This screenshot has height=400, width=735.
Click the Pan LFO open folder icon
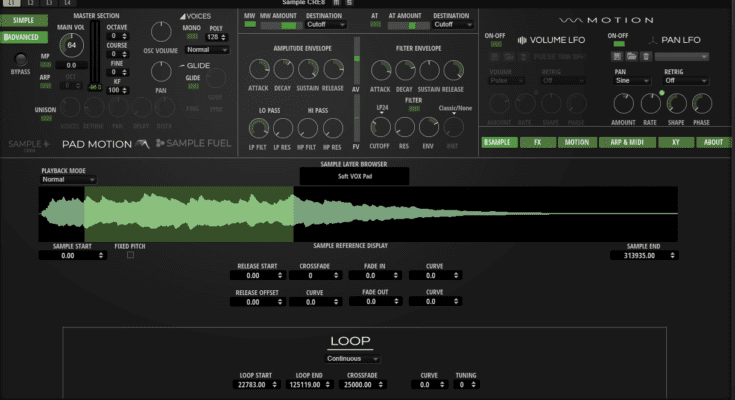[632, 57]
